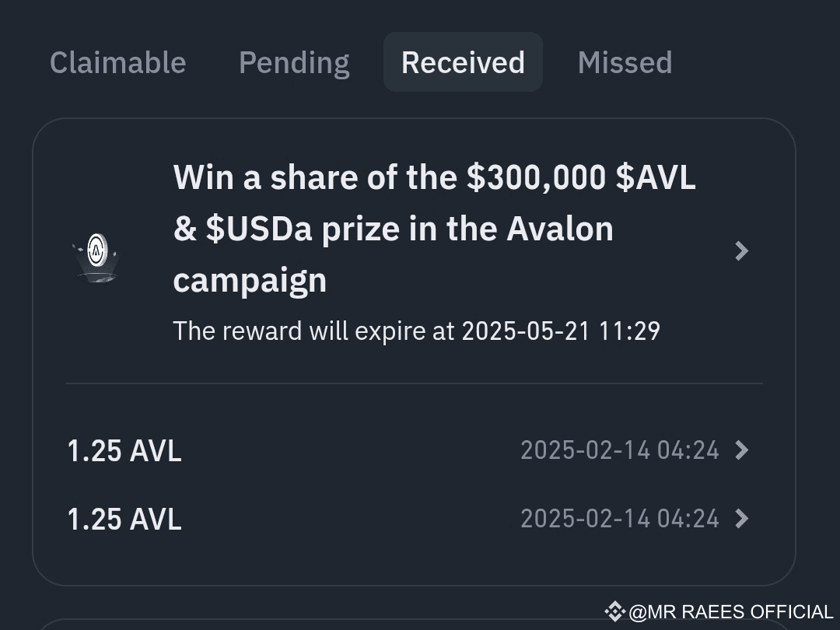Click the chevron beside the Avalon campaign title

click(x=742, y=250)
